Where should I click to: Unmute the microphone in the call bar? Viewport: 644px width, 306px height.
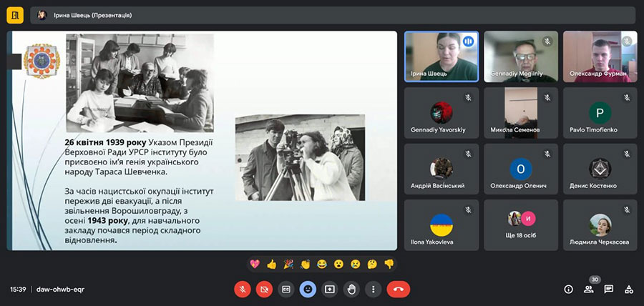[x=242, y=289]
